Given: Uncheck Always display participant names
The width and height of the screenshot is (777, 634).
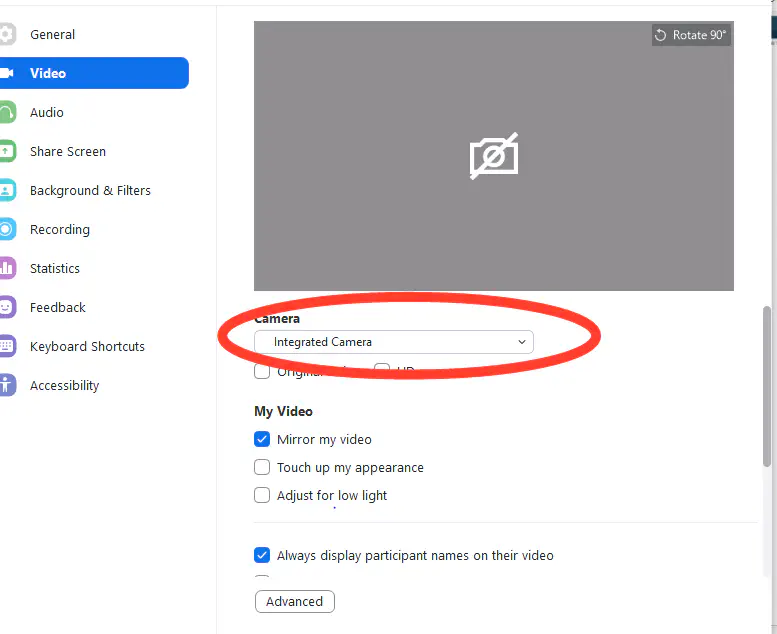Looking at the screenshot, I should point(262,555).
